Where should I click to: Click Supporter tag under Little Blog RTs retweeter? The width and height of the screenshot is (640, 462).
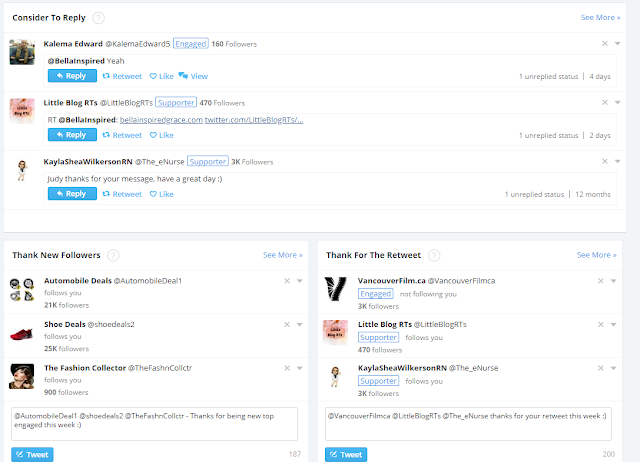click(378, 337)
